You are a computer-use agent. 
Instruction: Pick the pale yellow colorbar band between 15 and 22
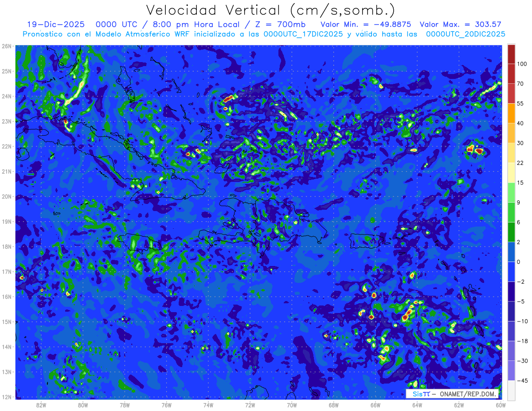511,173
